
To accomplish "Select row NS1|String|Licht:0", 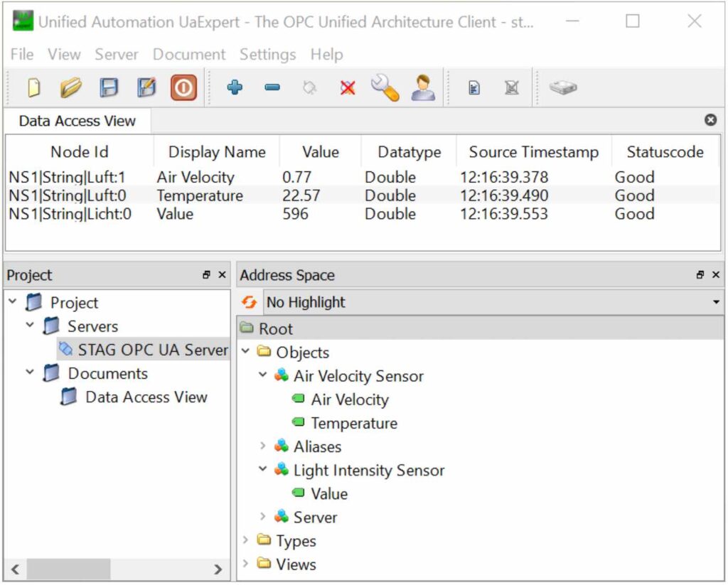I will coord(363,214).
